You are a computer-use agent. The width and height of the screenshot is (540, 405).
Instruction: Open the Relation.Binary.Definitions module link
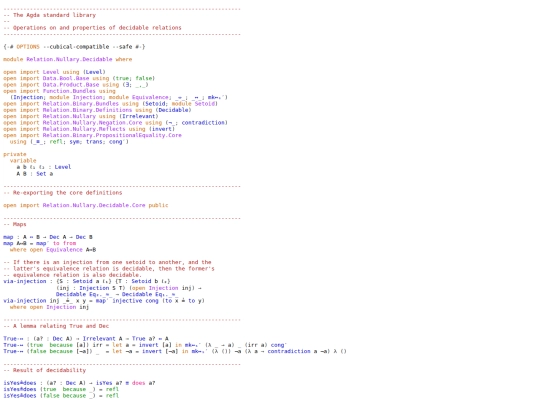coord(87,110)
